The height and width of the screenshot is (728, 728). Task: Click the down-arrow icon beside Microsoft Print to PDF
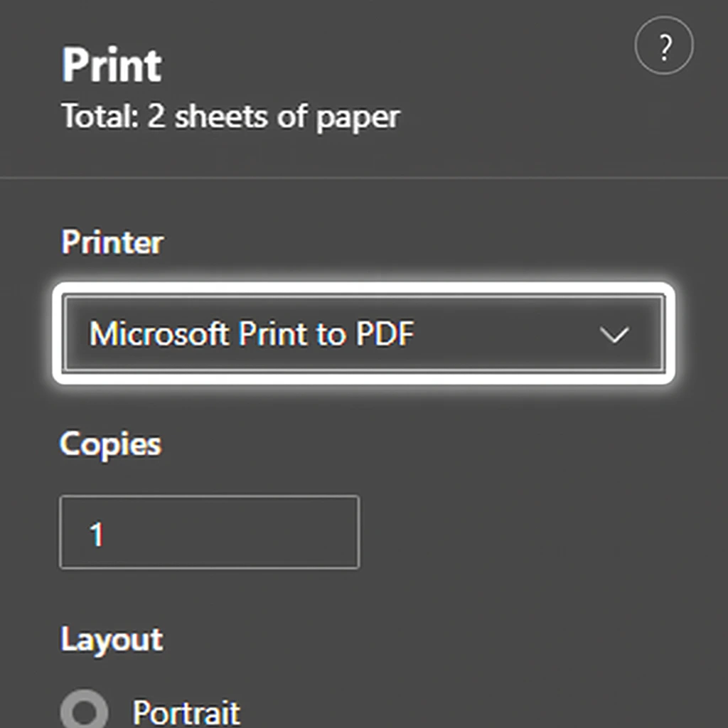[x=616, y=334]
